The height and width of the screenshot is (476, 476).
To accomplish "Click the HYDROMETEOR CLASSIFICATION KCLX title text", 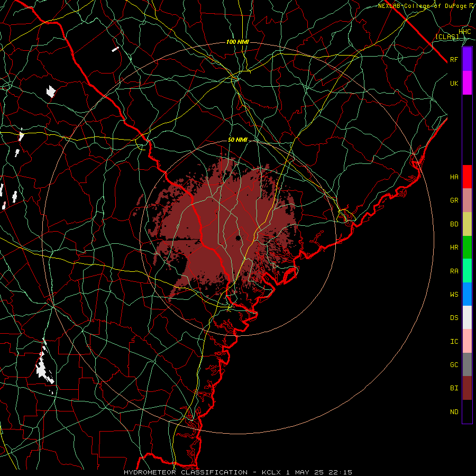I will 238,472.
